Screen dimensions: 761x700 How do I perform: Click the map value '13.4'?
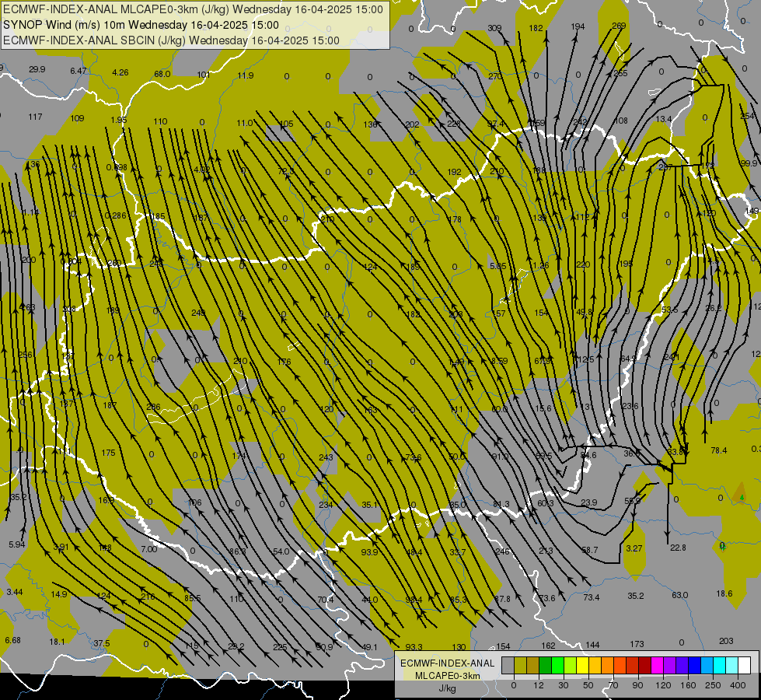click(x=664, y=119)
